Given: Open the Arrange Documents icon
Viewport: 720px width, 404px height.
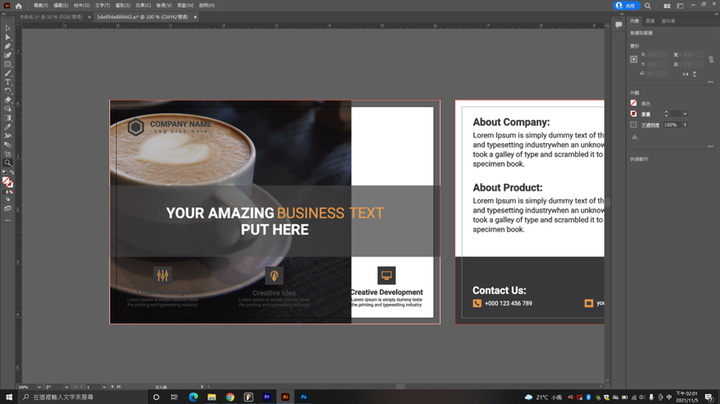Looking at the screenshot, I should (x=667, y=6).
